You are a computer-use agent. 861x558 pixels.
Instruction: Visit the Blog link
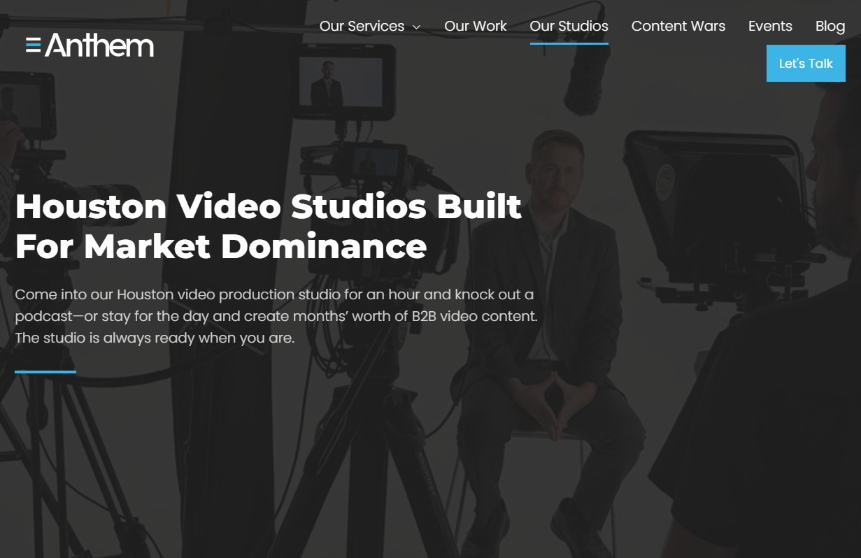(830, 26)
